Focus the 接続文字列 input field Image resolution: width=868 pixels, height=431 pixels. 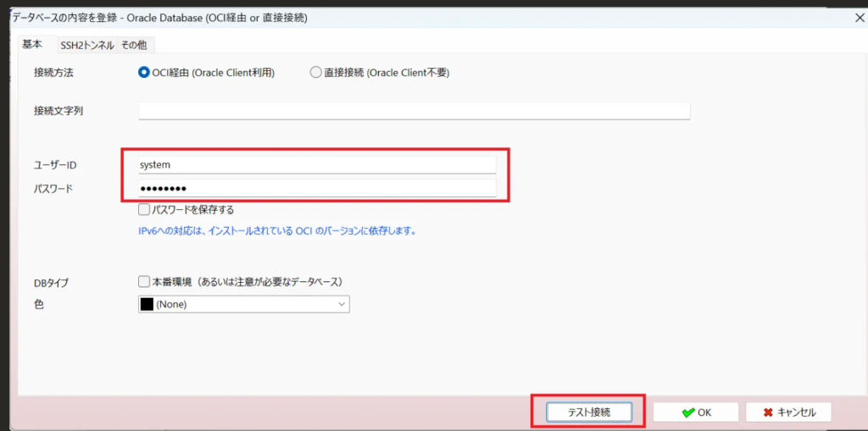click(x=414, y=110)
